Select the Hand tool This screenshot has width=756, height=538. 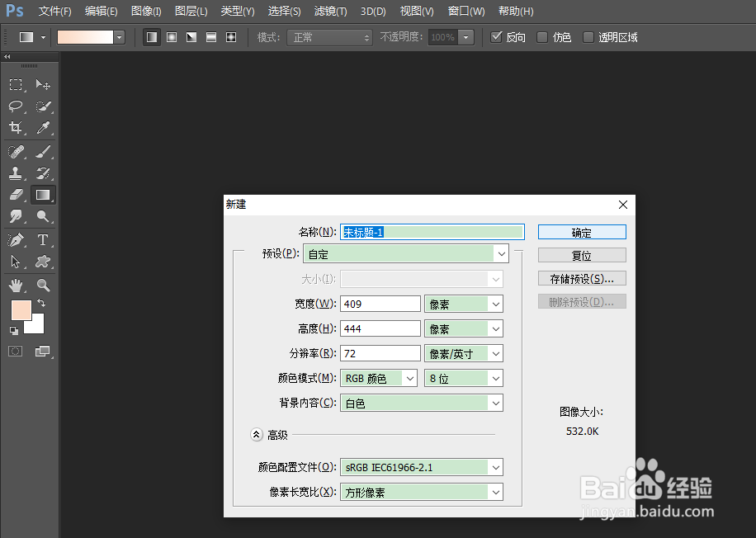pos(16,286)
